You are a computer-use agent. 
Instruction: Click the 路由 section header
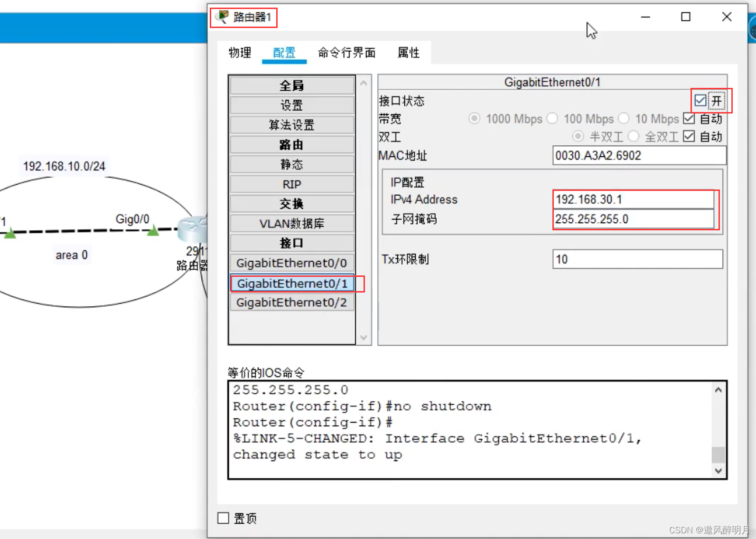tap(292, 144)
